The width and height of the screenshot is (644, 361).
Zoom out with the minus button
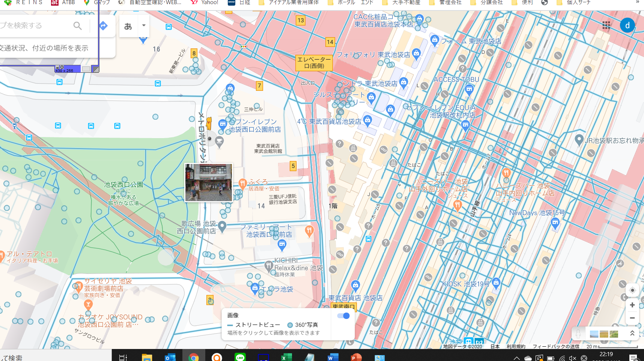pyautogui.click(x=632, y=318)
